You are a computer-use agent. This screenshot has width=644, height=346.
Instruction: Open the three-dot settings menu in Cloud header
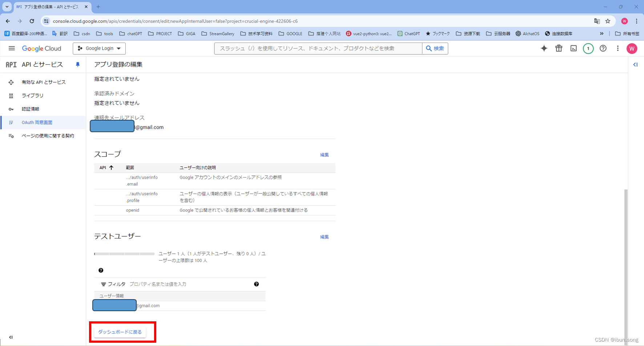617,48
